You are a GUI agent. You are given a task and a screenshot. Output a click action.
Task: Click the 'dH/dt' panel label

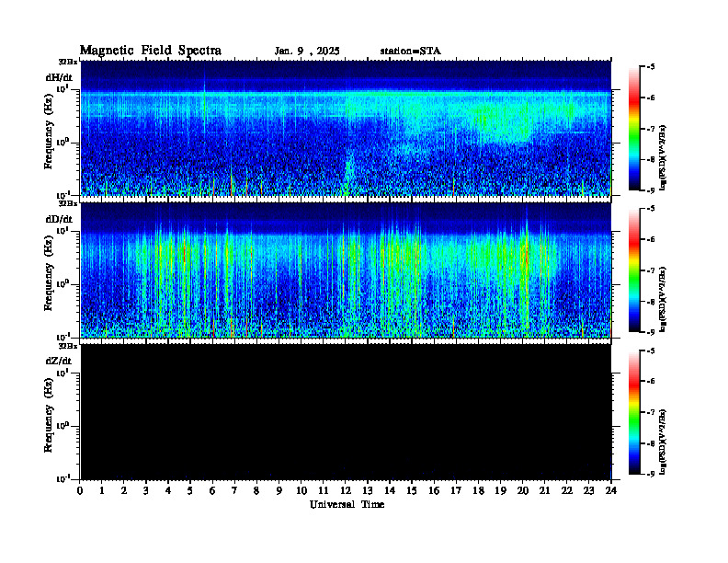(x=59, y=77)
